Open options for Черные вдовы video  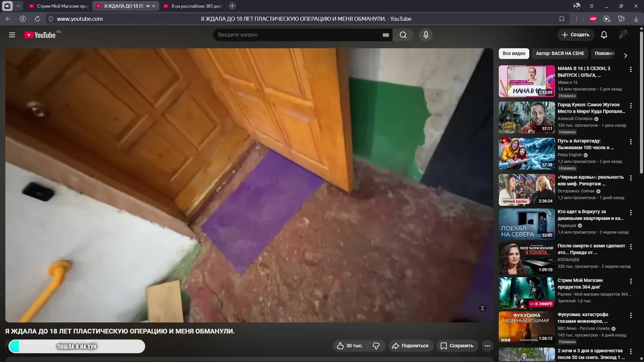click(x=631, y=178)
